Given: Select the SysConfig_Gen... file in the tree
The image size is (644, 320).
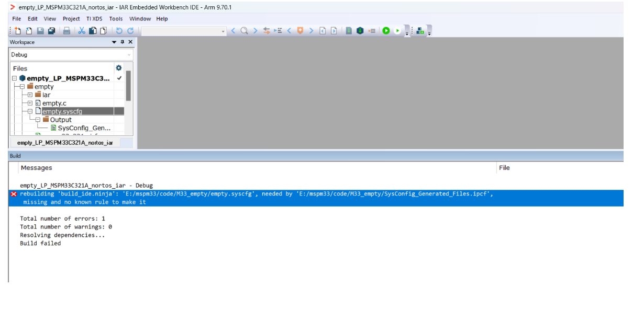Looking at the screenshot, I should 84,128.
